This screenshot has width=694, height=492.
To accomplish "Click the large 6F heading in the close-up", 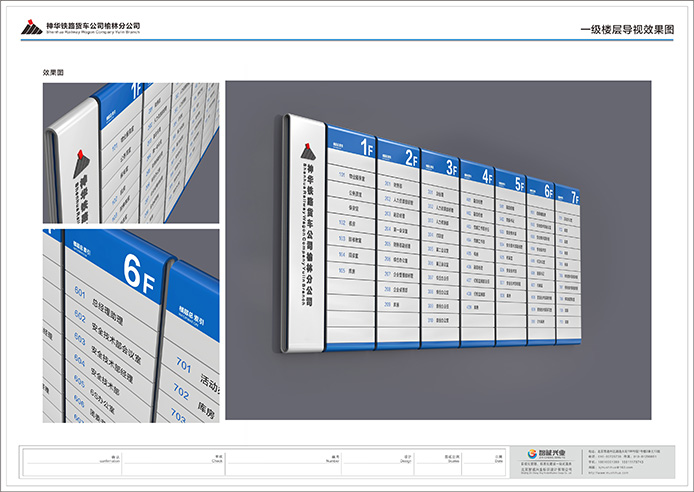I will coord(139,274).
